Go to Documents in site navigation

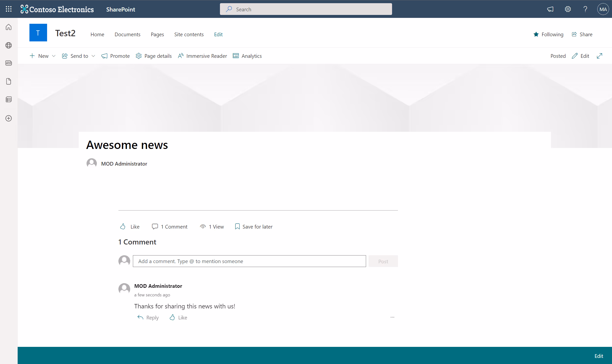127,34
